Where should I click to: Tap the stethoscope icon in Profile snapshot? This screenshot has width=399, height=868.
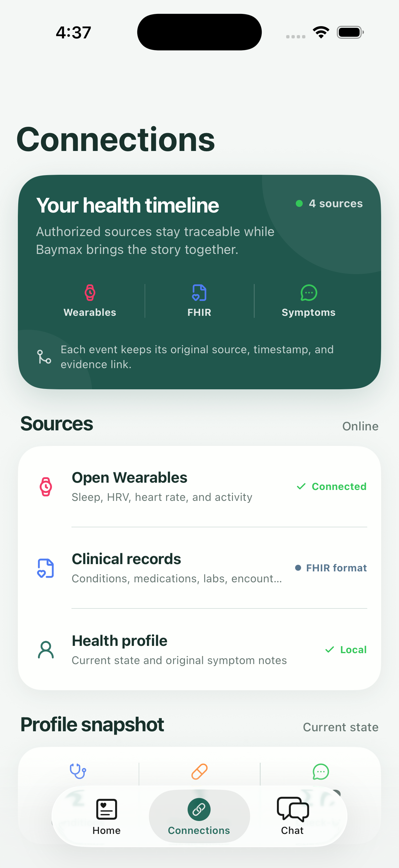point(78,771)
